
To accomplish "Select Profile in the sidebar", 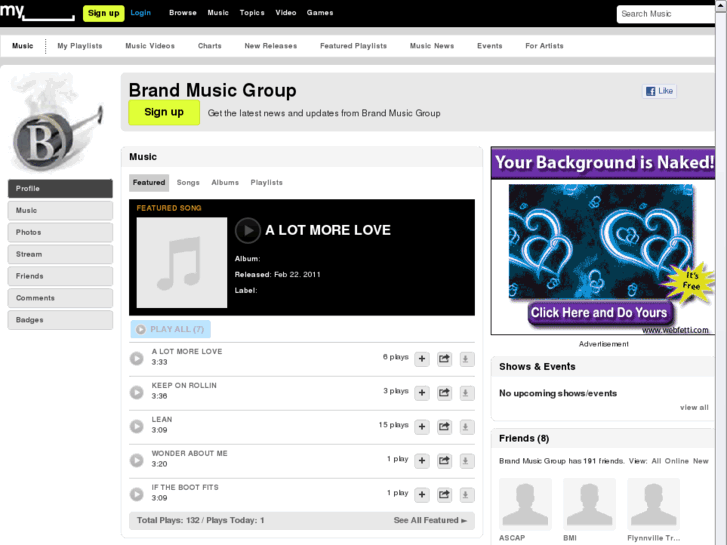I will click(60, 189).
